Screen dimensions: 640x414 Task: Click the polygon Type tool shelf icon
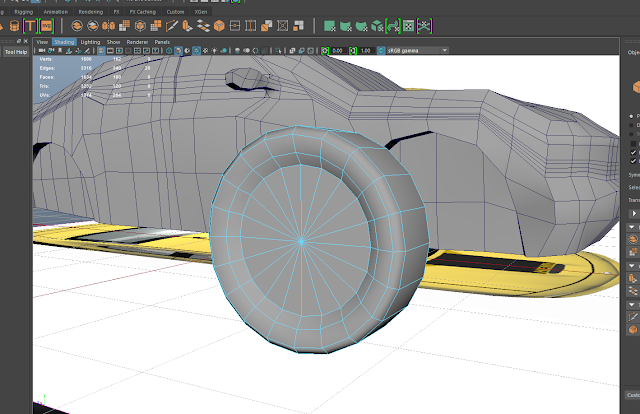point(30,26)
